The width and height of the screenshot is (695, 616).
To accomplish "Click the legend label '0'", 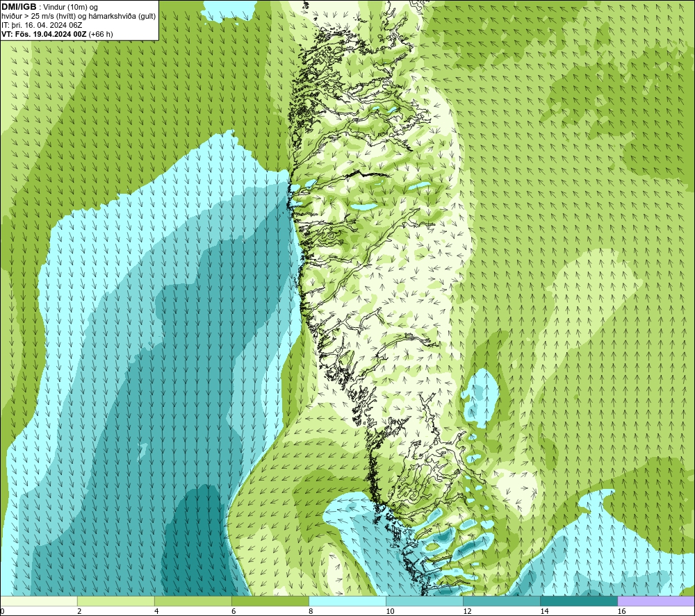I will pyautogui.click(x=2, y=611).
